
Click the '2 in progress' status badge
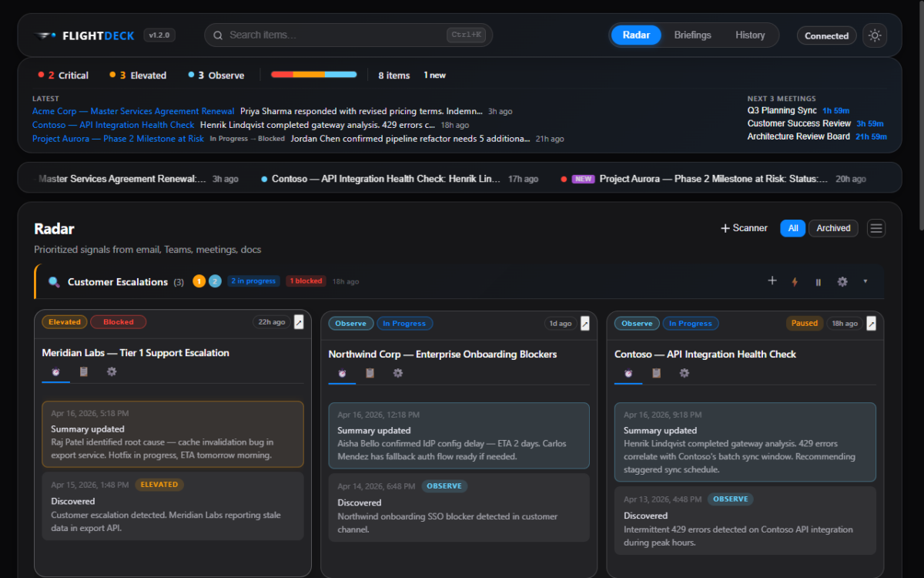pyautogui.click(x=253, y=281)
